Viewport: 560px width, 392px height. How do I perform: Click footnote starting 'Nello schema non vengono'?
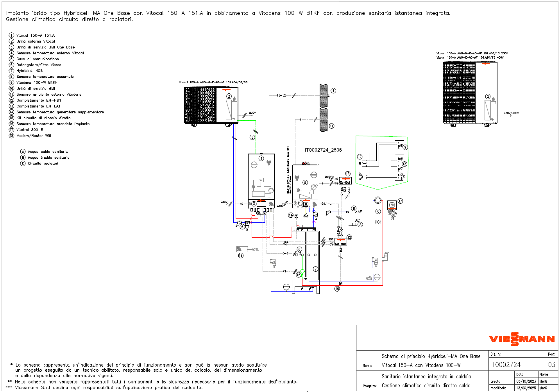pos(156,382)
